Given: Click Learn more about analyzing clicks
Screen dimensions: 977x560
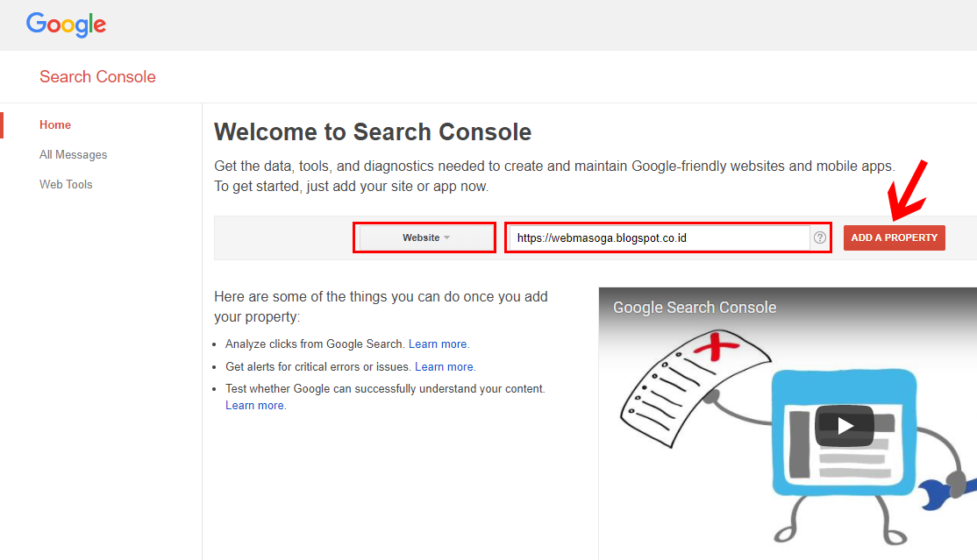Looking at the screenshot, I should (x=438, y=344).
